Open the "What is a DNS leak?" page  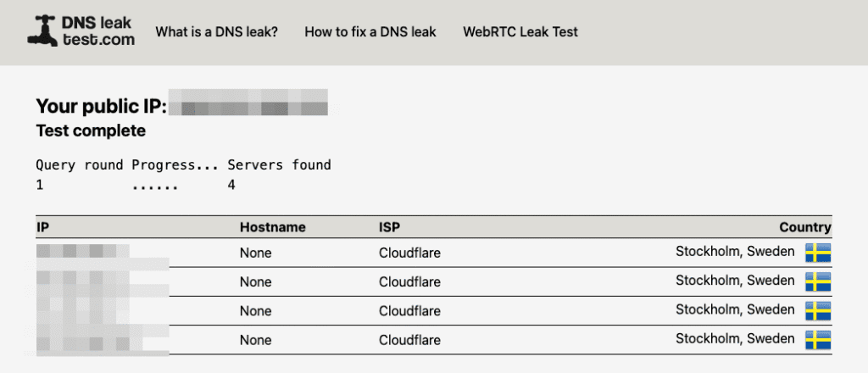[216, 32]
